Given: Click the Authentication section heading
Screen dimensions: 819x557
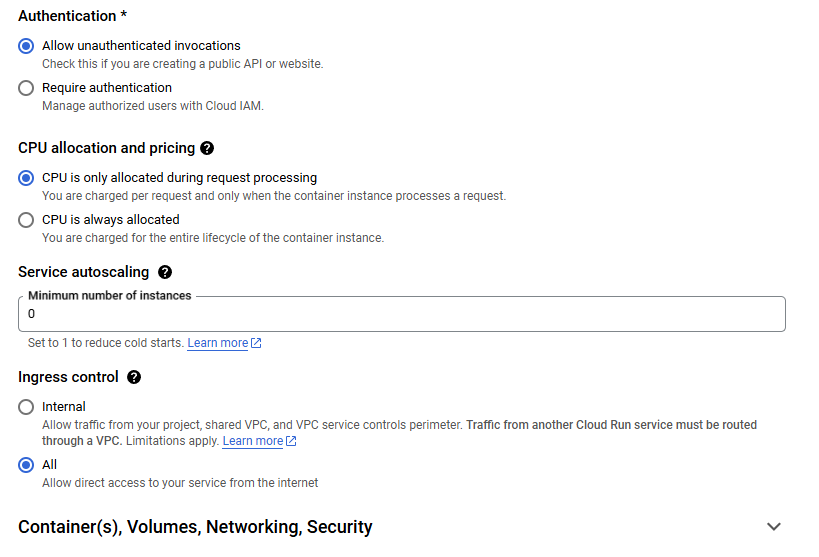Looking at the screenshot, I should point(67,16).
